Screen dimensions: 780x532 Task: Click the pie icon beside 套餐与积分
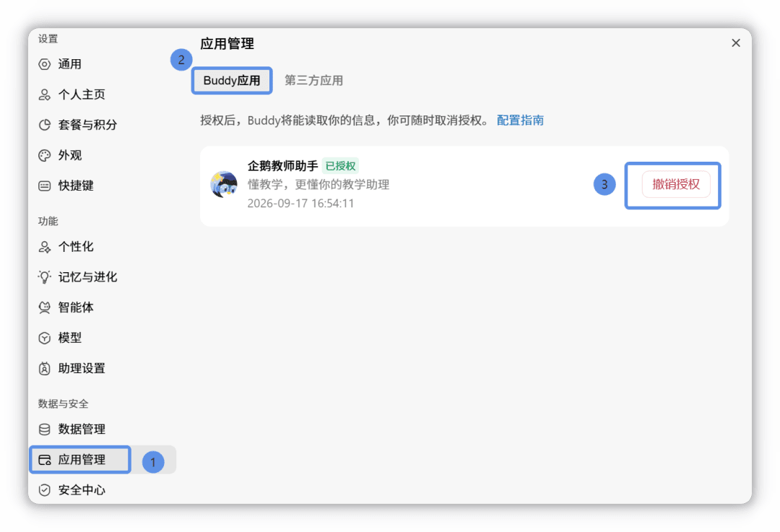pyautogui.click(x=44, y=125)
